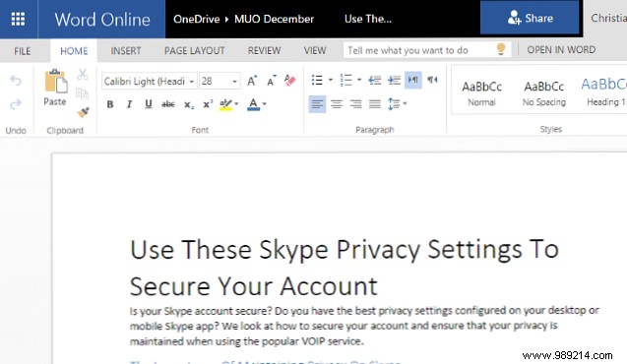Align text to the left
627x364 pixels.
pos(317,104)
